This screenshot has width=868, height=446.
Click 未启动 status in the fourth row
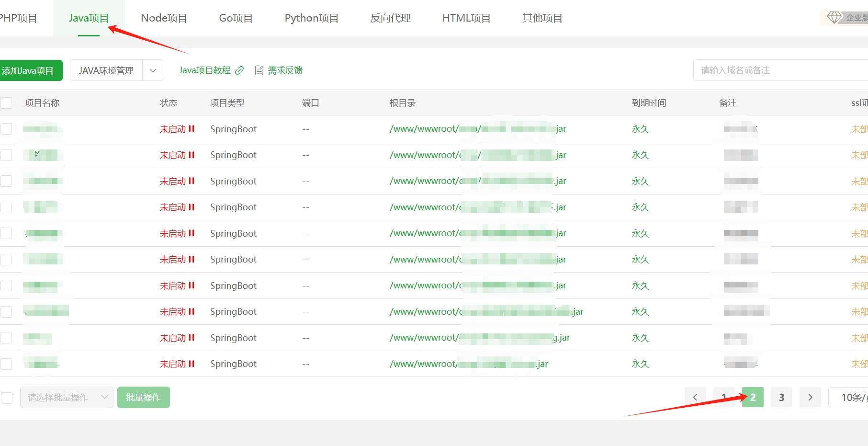pyautogui.click(x=177, y=207)
